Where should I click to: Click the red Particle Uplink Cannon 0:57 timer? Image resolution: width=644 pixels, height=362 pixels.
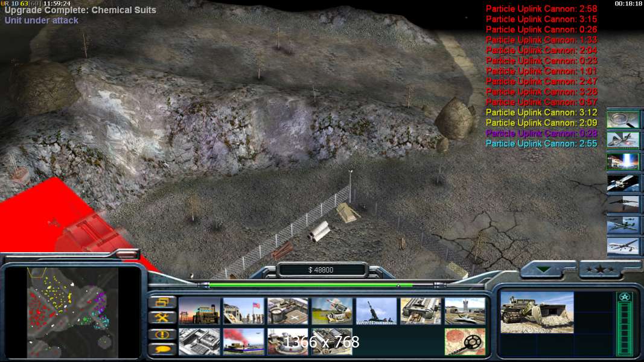point(541,102)
